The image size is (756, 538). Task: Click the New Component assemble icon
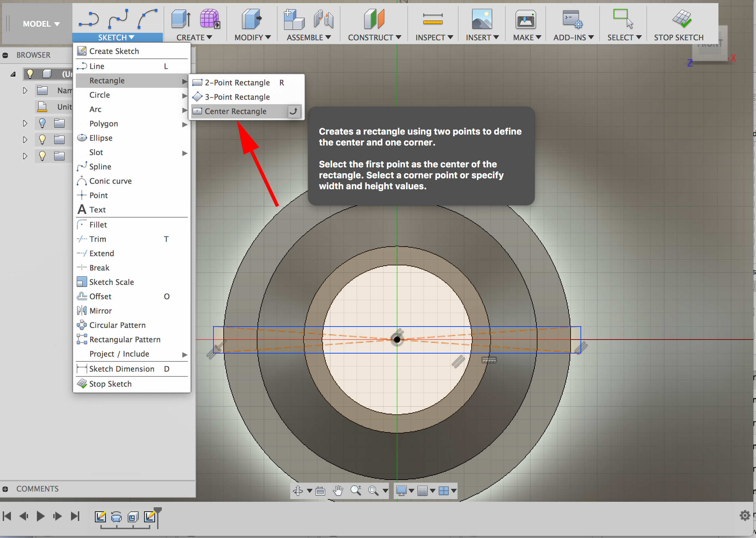(294, 19)
